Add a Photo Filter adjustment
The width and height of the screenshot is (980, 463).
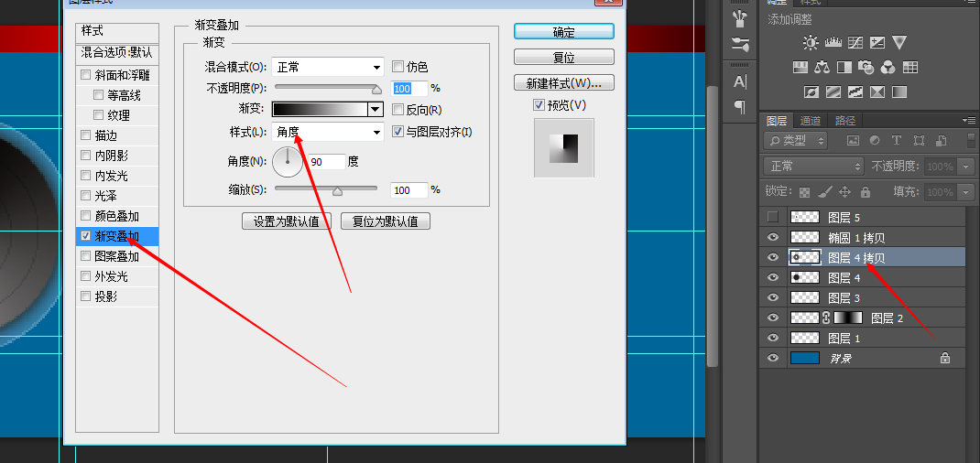pos(866,67)
